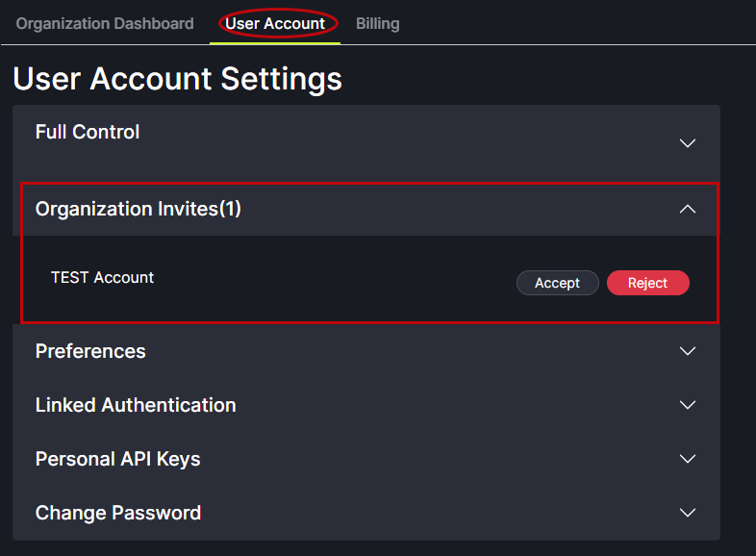
Task: Click the chevron beside Change Password
Action: click(x=687, y=513)
